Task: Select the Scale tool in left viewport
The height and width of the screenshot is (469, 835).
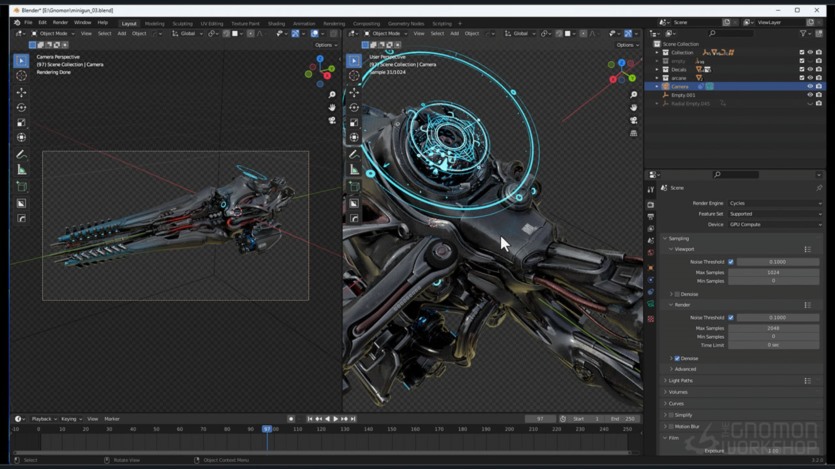Action: point(21,122)
